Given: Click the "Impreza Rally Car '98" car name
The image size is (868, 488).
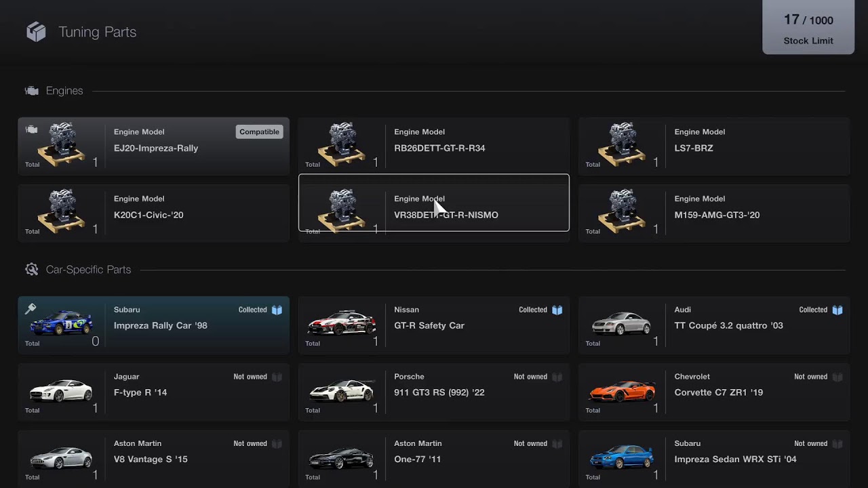Looking at the screenshot, I should 161,326.
